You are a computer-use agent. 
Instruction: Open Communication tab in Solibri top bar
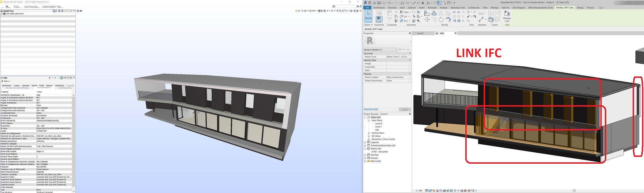point(32,7)
